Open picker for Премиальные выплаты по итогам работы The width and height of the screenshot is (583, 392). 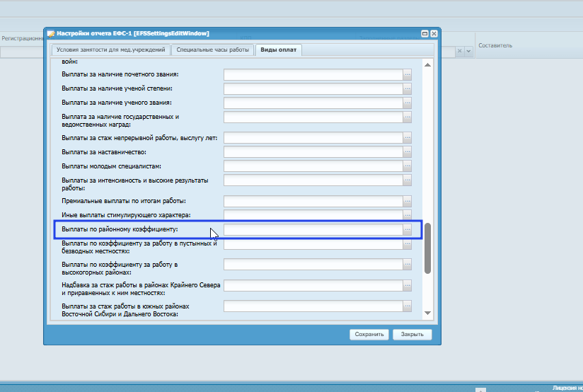408,201
